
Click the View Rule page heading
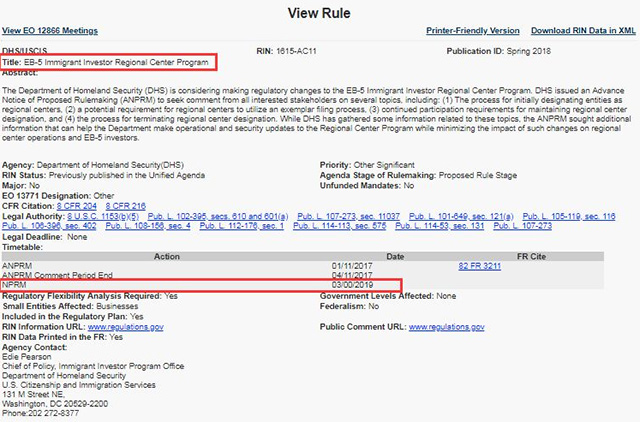pyautogui.click(x=320, y=12)
